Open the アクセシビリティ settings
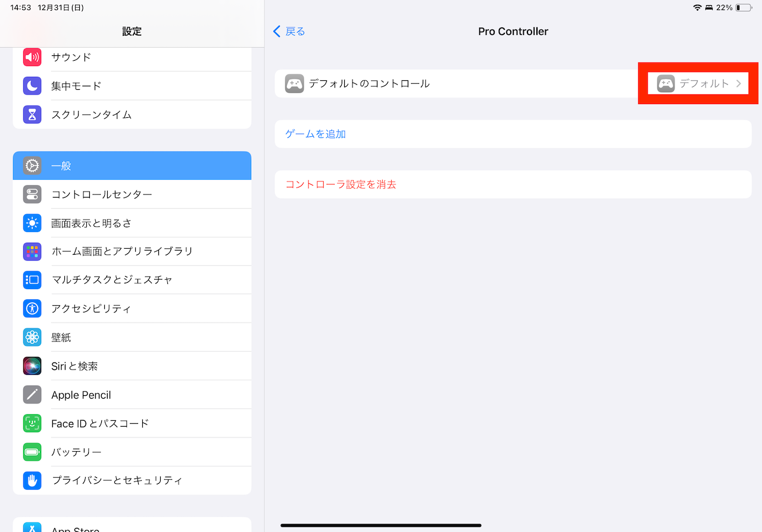This screenshot has width=762, height=532. 132,308
